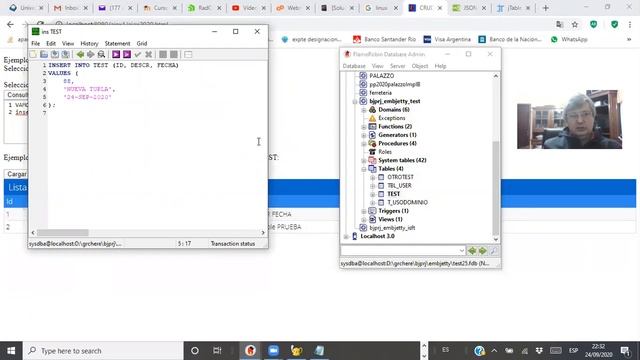This screenshot has height=360, width=640.
Task: Execute the statement with first purple play icon
Action: [116, 54]
